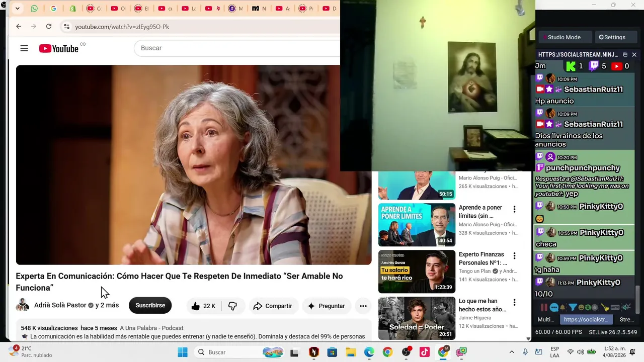Clear chat with the yellow broom icon

(605, 307)
